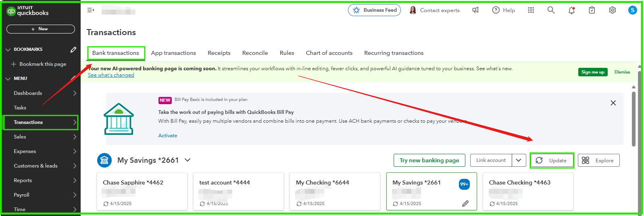Viewport: 644px width, 216px height.
Task: Collapse the MENU section
Action: pyautogui.click(x=8, y=79)
